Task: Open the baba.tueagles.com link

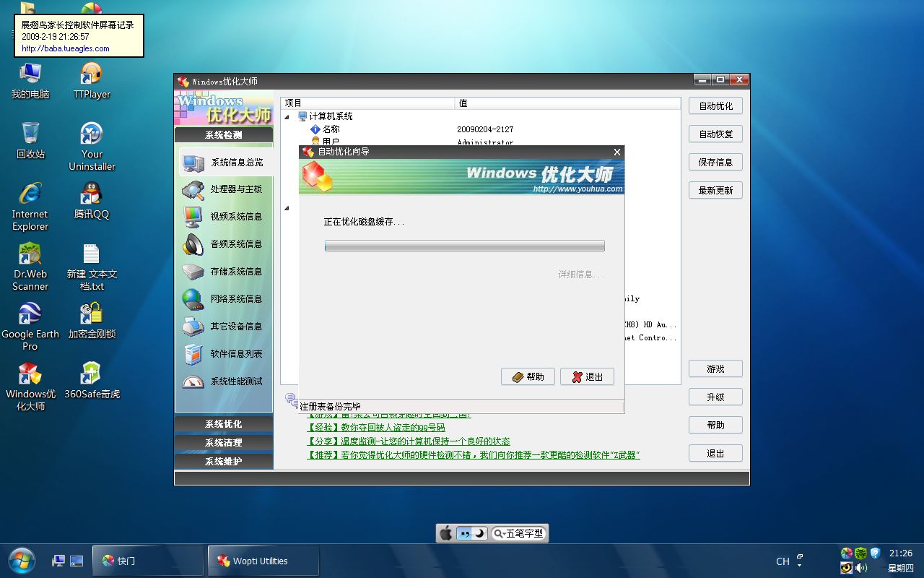Action: pyautogui.click(x=66, y=48)
